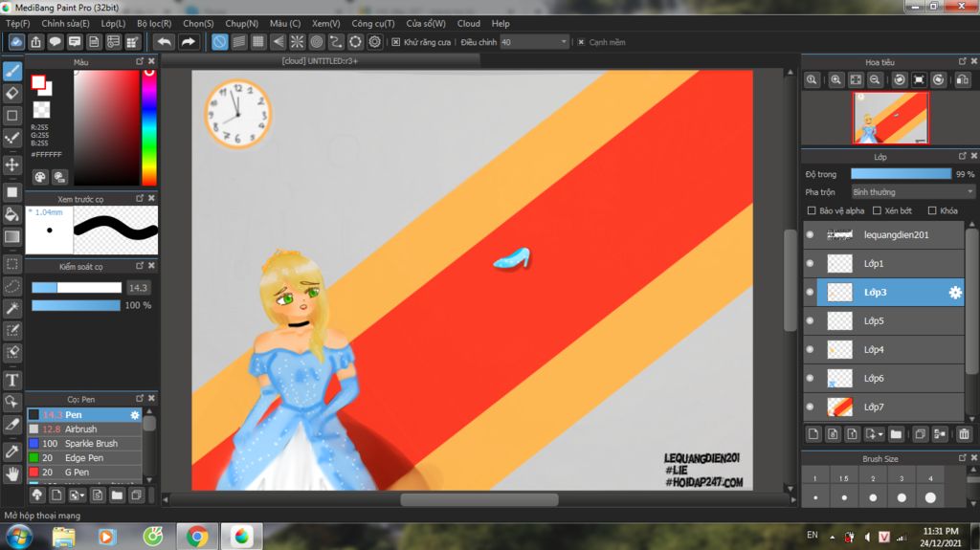Open the Lớp(L) menu
The image size is (980, 550).
click(x=113, y=23)
